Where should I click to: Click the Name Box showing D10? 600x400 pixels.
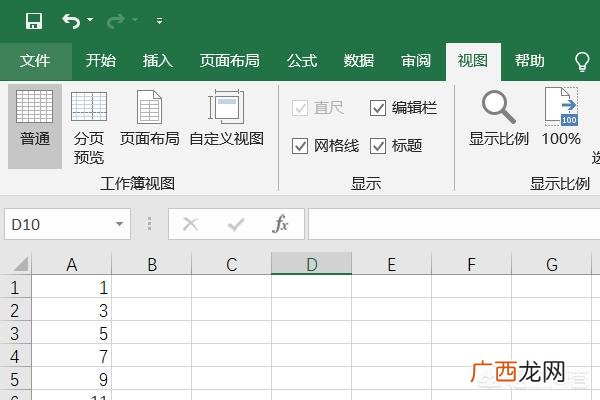click(x=59, y=224)
